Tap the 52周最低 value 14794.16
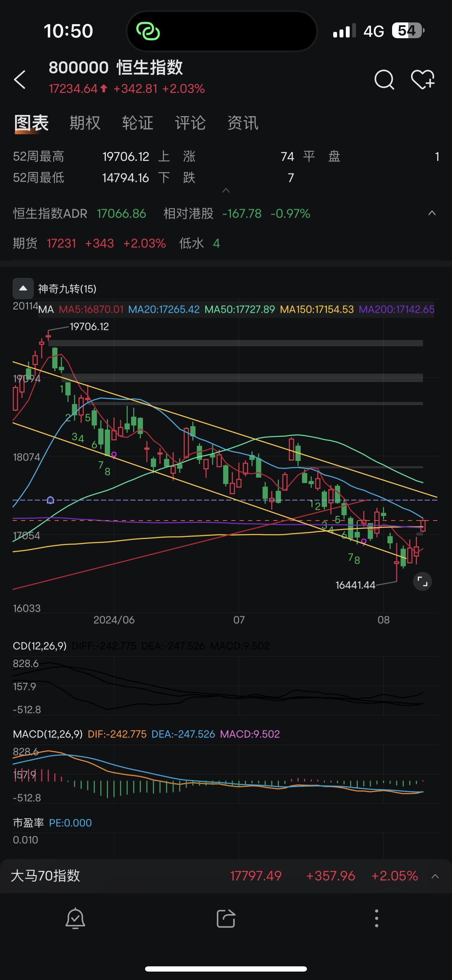The image size is (452, 980). (125, 178)
